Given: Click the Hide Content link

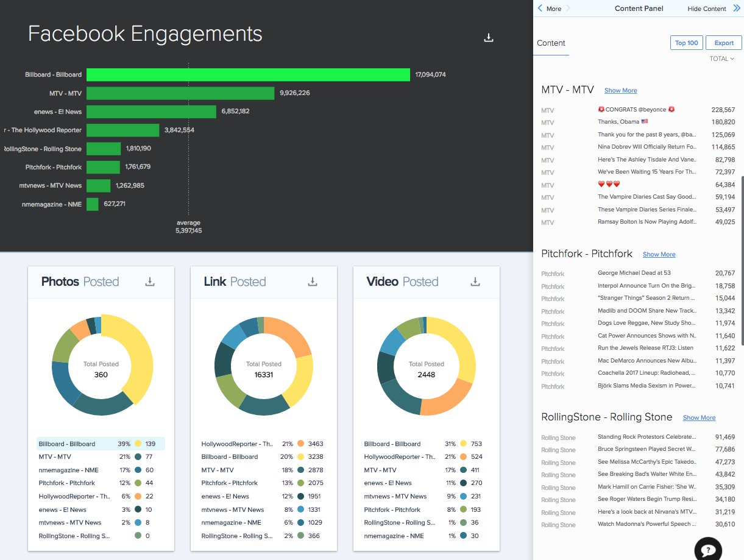Looking at the screenshot, I should [x=707, y=9].
